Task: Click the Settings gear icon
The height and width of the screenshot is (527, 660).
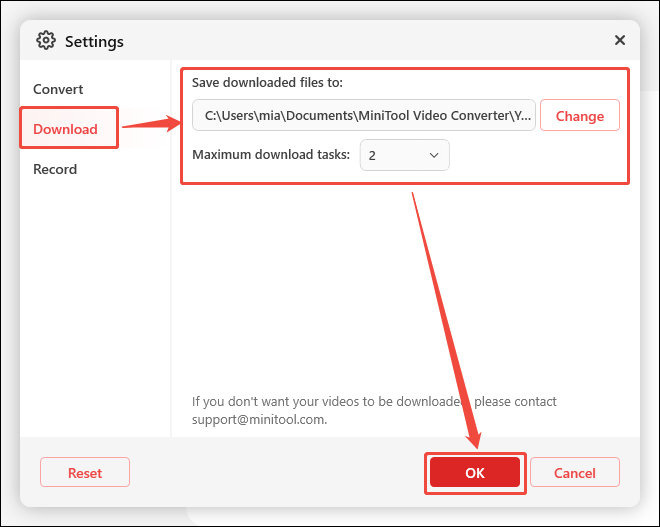Action: coord(46,41)
